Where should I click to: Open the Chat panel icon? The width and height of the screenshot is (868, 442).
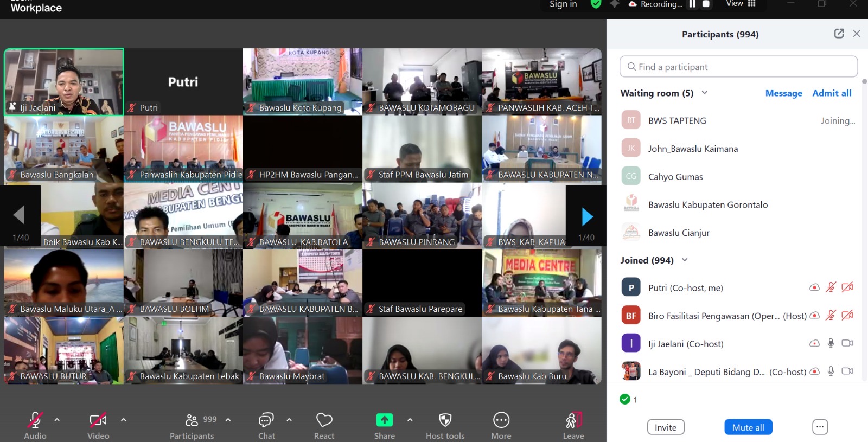pyautogui.click(x=266, y=420)
